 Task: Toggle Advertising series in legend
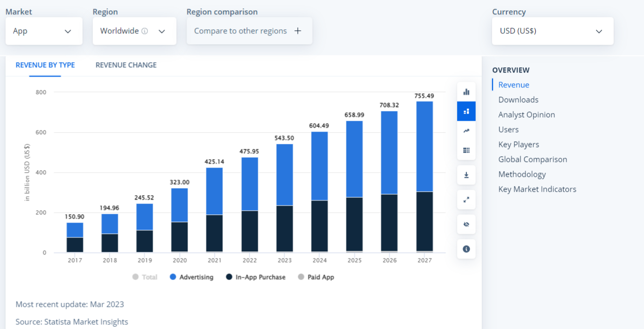tap(191, 277)
